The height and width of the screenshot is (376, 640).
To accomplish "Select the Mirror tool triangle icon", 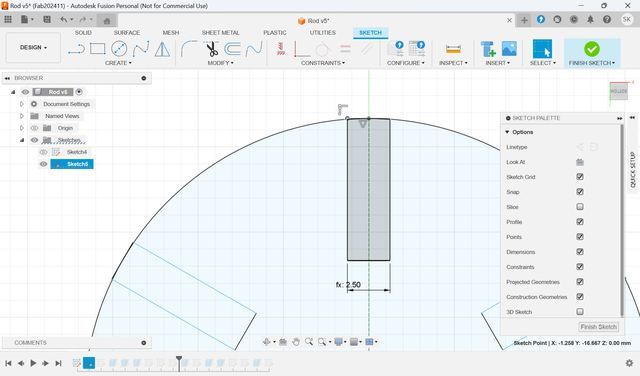I will pyautogui.click(x=162, y=49).
